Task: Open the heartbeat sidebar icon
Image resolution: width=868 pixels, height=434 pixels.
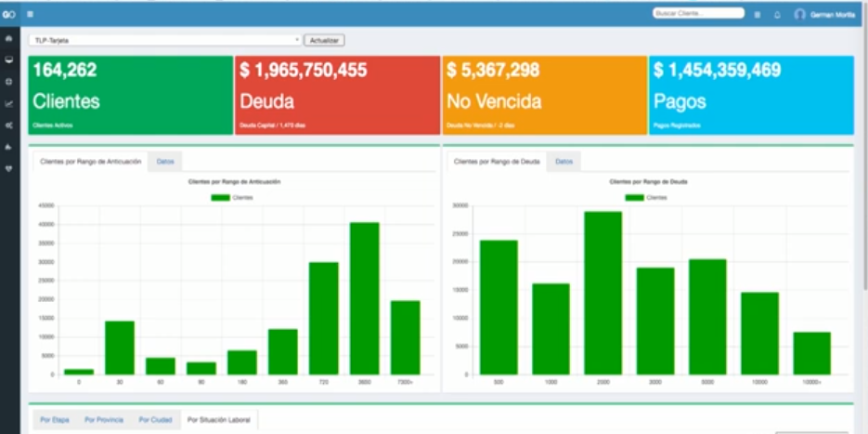Action: click(9, 169)
